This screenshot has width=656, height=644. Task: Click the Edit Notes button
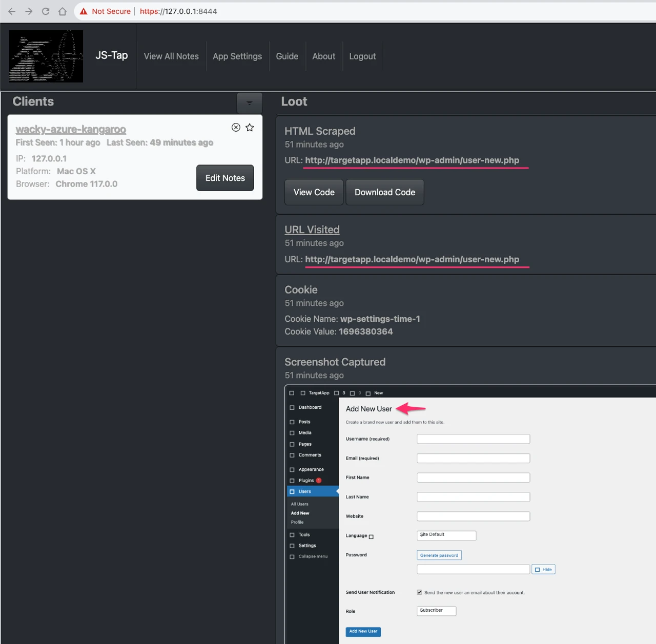coord(225,178)
